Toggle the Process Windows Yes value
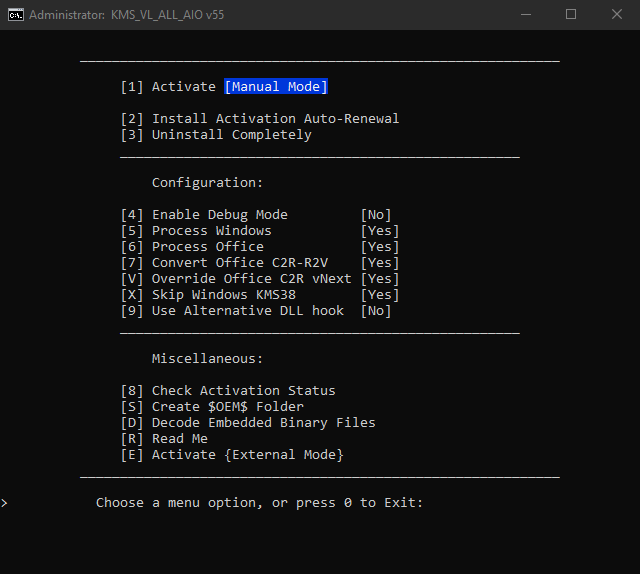The image size is (640, 574). (x=380, y=231)
